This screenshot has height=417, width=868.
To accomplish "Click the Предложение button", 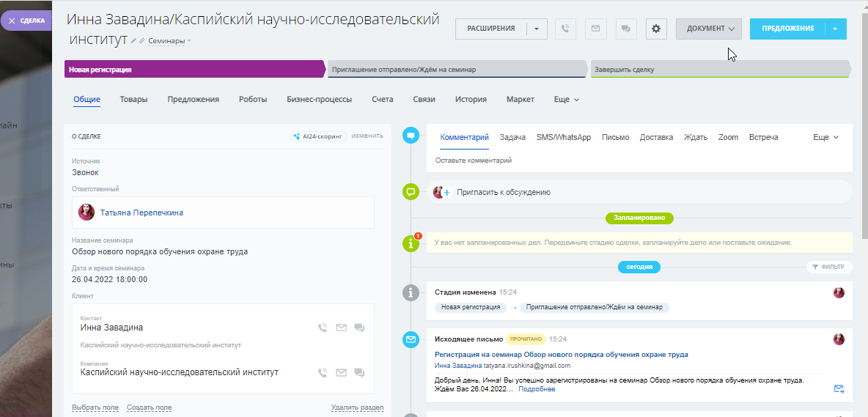I will pos(787,29).
